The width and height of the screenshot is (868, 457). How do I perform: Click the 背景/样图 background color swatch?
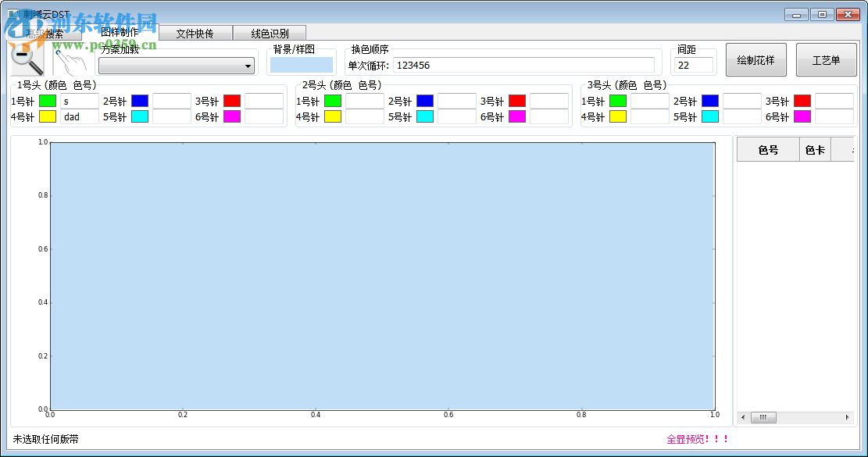pos(302,62)
